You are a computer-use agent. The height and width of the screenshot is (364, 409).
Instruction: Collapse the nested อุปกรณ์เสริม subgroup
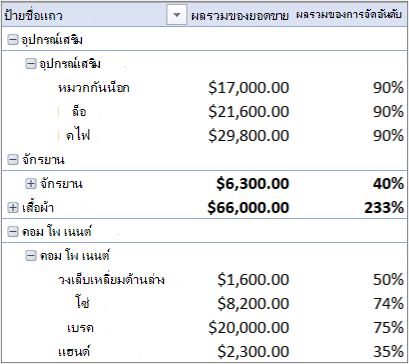click(x=31, y=64)
